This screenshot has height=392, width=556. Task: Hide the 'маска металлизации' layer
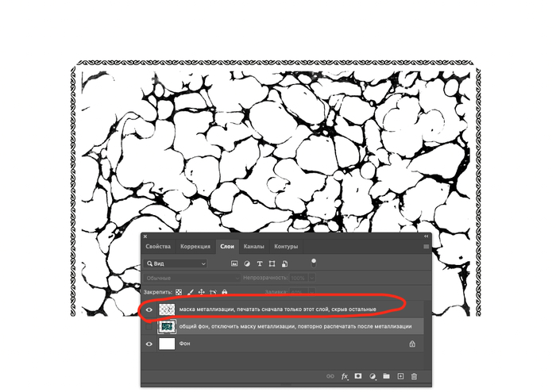pos(150,309)
